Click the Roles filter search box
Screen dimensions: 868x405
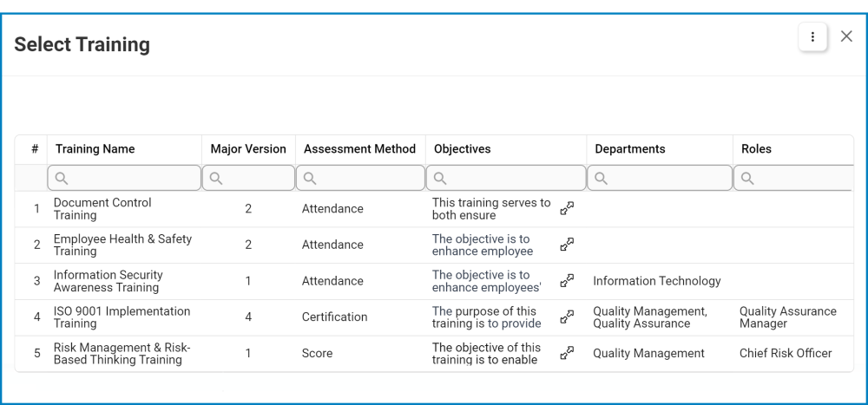pos(794,179)
